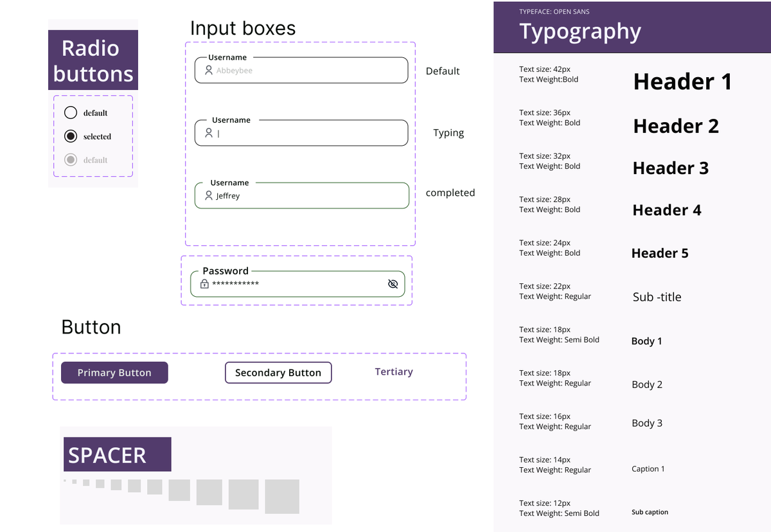Click the 'Header 5' sample text

[660, 253]
